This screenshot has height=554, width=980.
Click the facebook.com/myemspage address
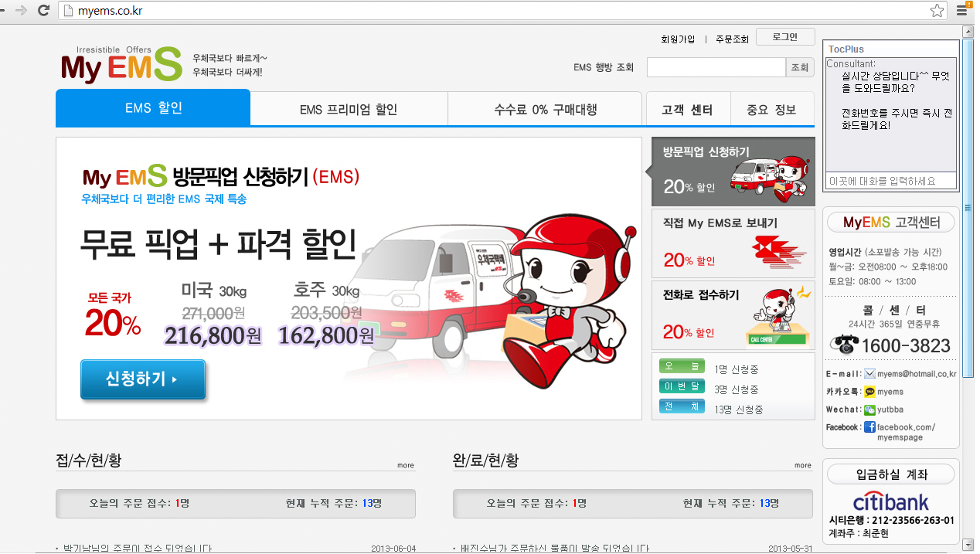coord(906,432)
